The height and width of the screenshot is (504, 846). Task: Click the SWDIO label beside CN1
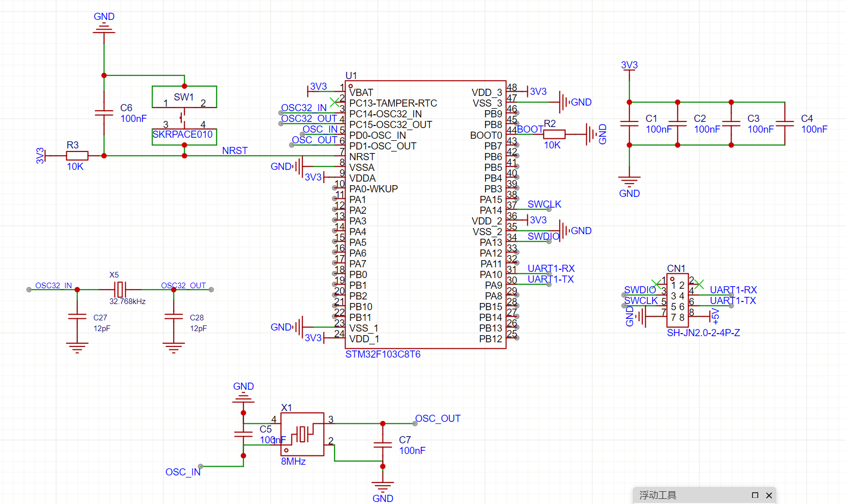pos(640,290)
